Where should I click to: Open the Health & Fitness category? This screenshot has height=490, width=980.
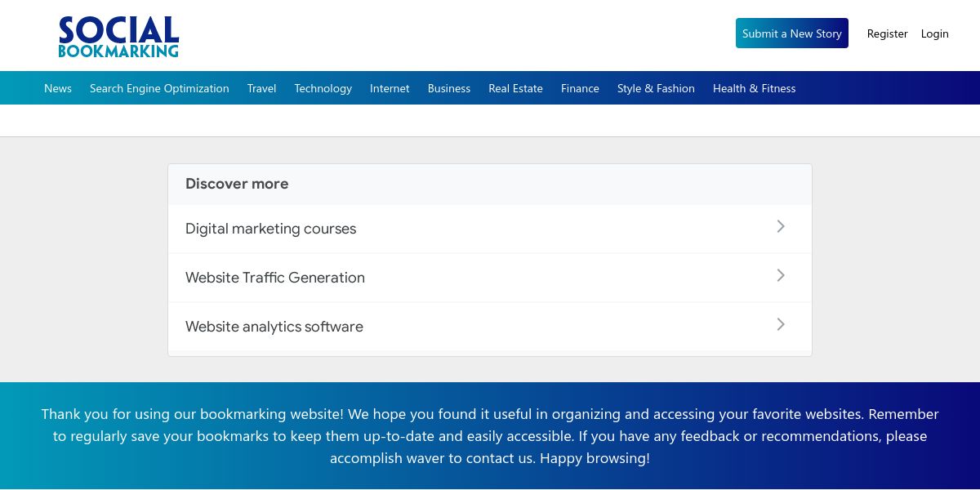tap(754, 88)
